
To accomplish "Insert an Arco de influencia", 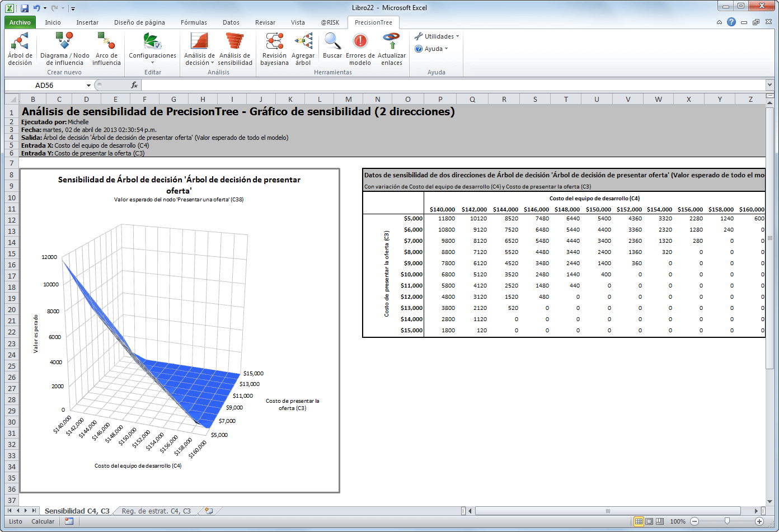I will coord(106,49).
